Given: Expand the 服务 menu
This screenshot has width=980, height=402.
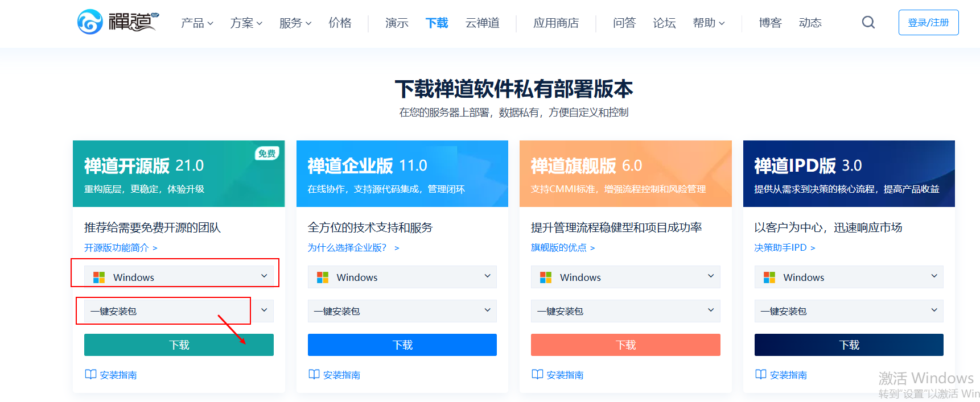Looking at the screenshot, I should (295, 23).
